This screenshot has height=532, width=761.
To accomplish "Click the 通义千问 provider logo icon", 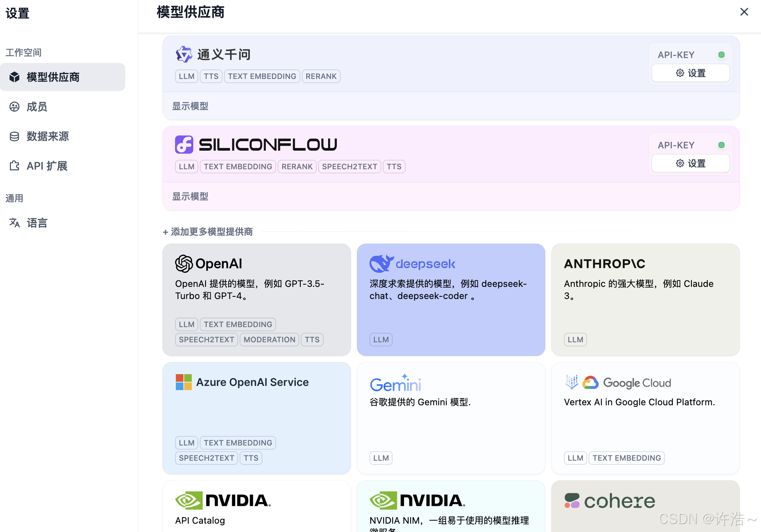I will pos(184,54).
